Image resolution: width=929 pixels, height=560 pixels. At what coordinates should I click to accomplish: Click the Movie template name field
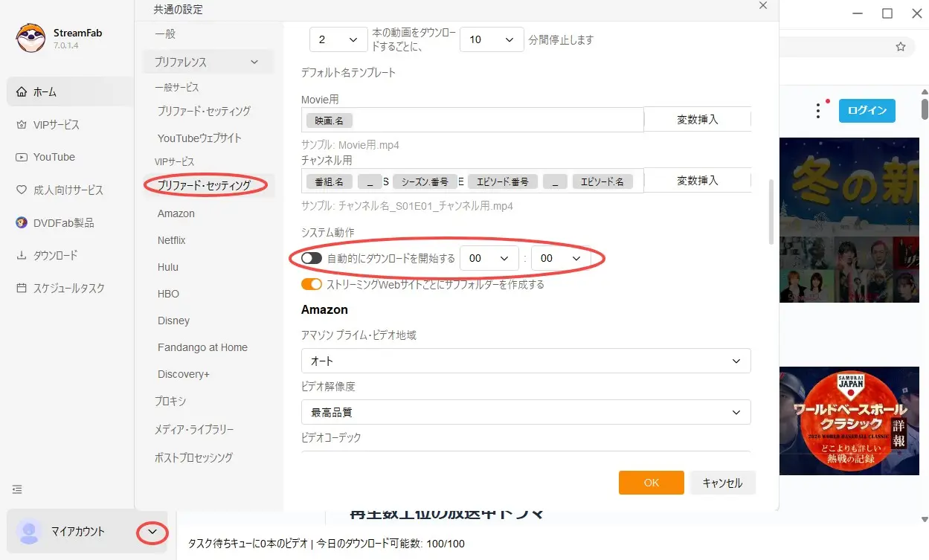point(472,120)
